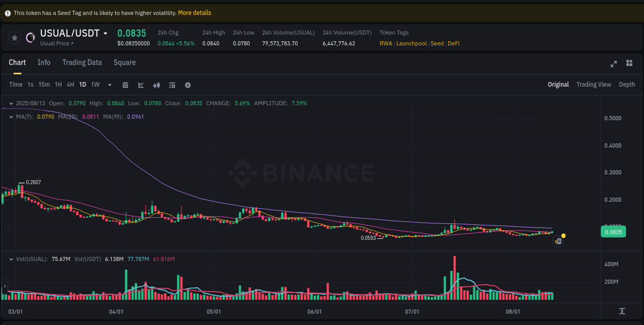Open the extra timeframe intervals dropdown
644x325 pixels.
point(109,85)
